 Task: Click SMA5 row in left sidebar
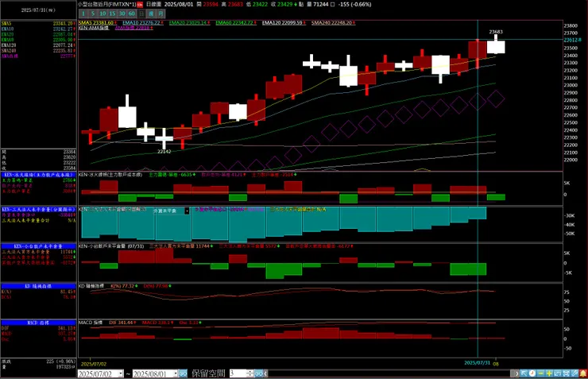click(x=38, y=24)
